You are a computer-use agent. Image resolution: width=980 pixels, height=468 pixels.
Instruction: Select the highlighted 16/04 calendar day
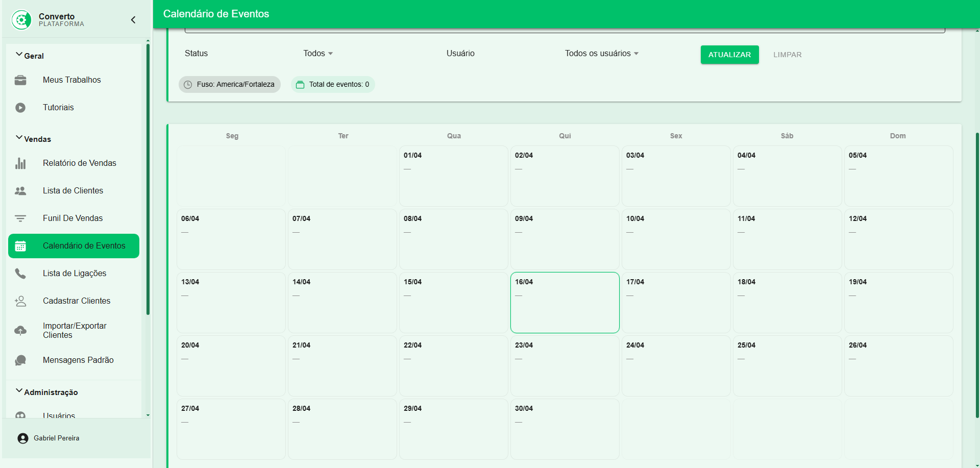[x=565, y=303]
